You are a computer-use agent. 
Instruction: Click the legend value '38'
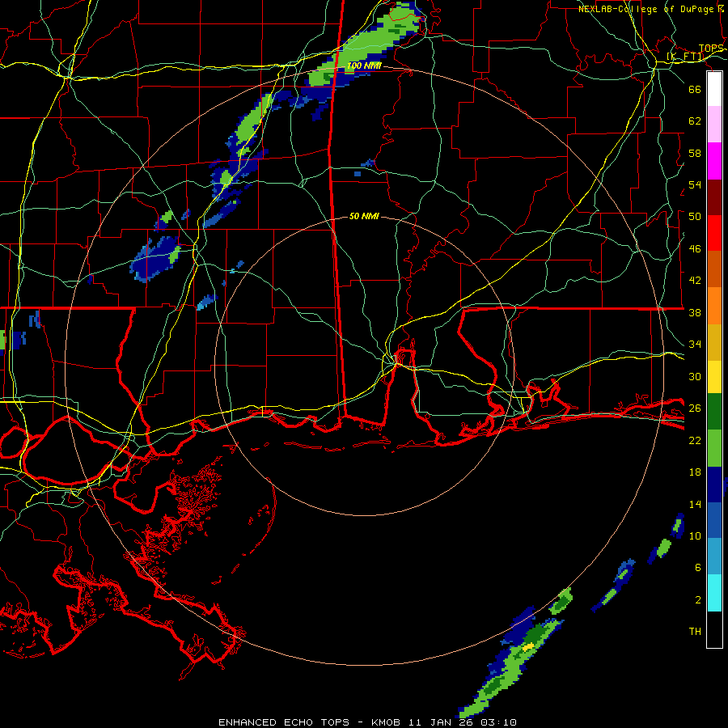coord(695,312)
